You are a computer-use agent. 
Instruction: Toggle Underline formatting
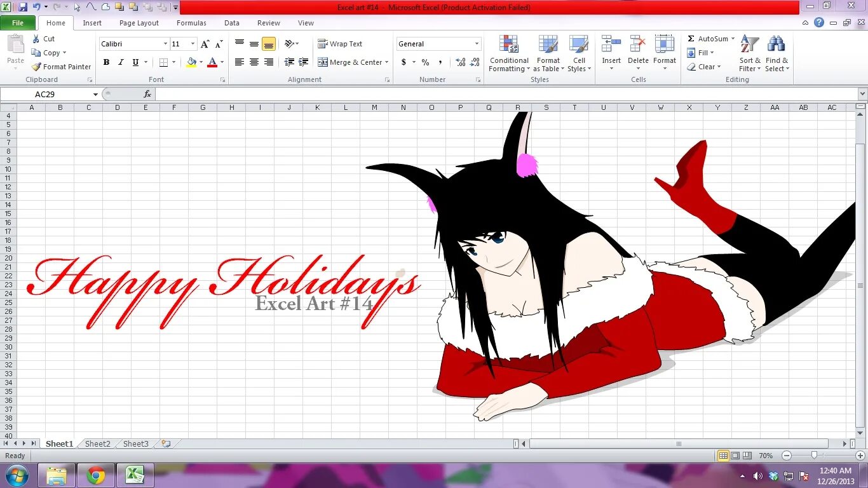click(x=135, y=62)
